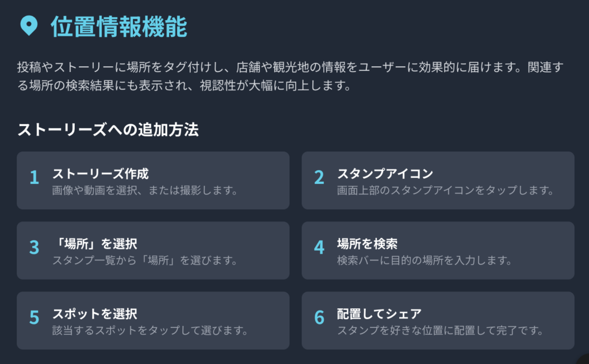Click text スタンプを好きな位置に配置して完了です
The width and height of the screenshot is (589, 364).
pyautogui.click(x=440, y=331)
